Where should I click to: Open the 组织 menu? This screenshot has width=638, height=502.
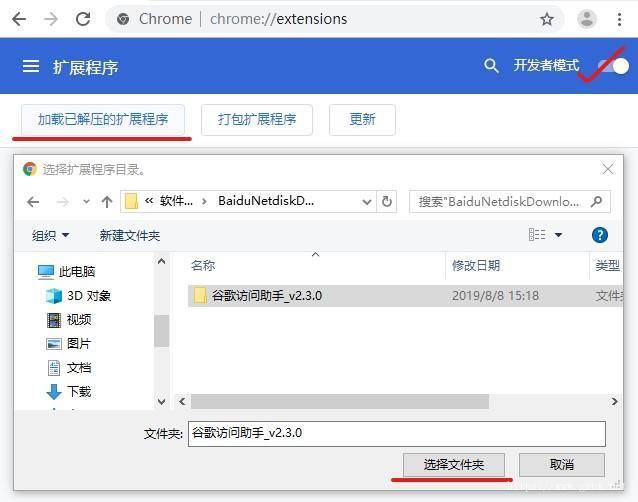point(50,236)
